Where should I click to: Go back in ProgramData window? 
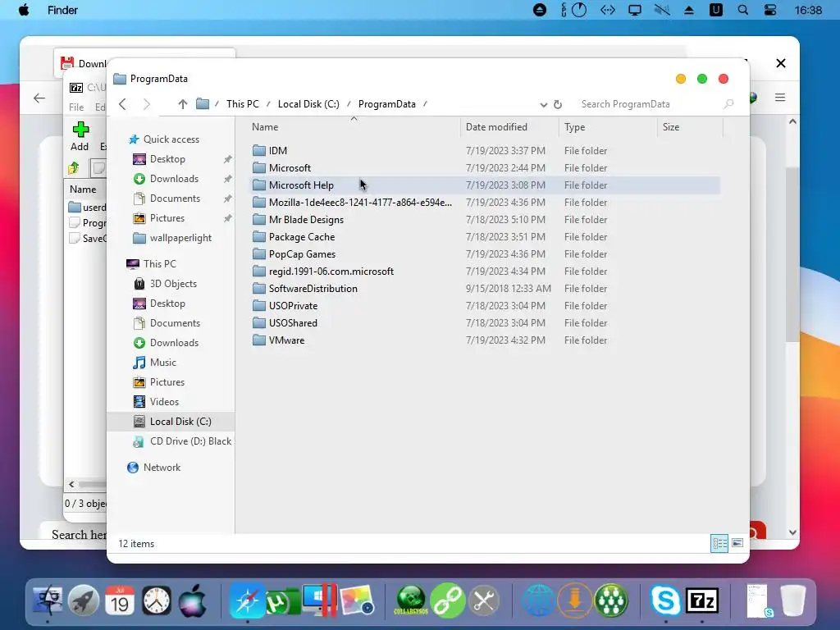(x=123, y=104)
